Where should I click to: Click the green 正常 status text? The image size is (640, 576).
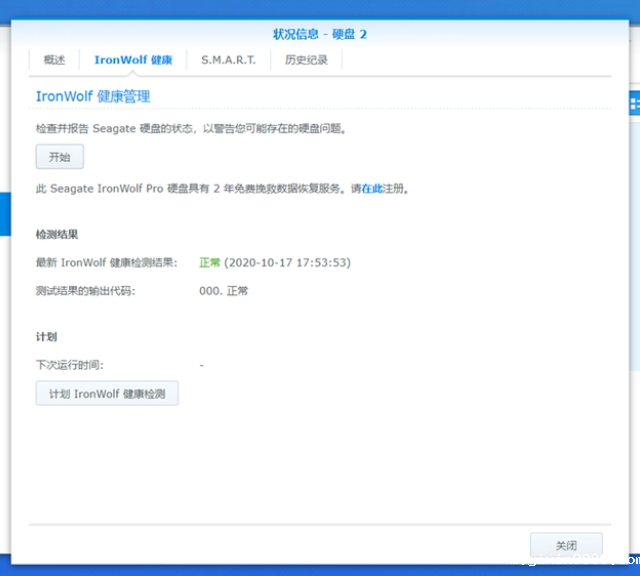coord(209,263)
